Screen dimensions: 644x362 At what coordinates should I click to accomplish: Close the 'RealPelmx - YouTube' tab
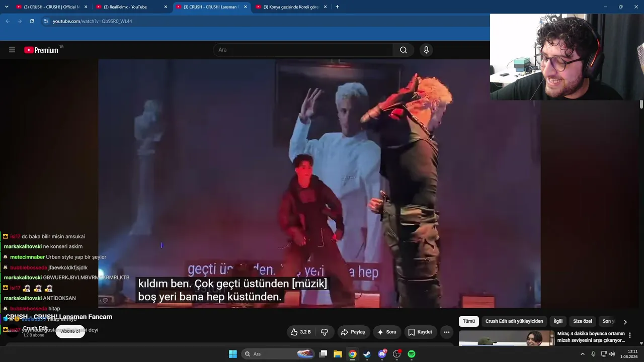[166, 7]
